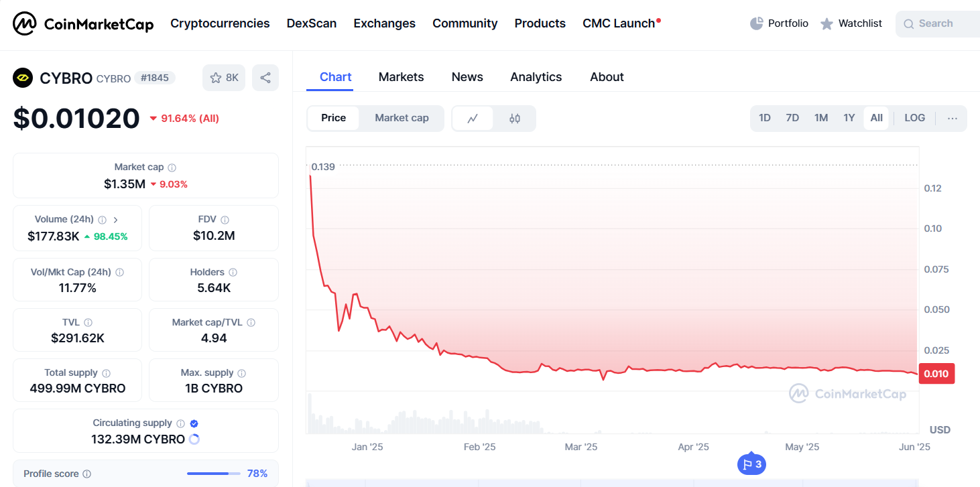This screenshot has width=980, height=487.
Task: Click the Vol/Mkt Cap (24h) info icon
Action: [x=119, y=273]
